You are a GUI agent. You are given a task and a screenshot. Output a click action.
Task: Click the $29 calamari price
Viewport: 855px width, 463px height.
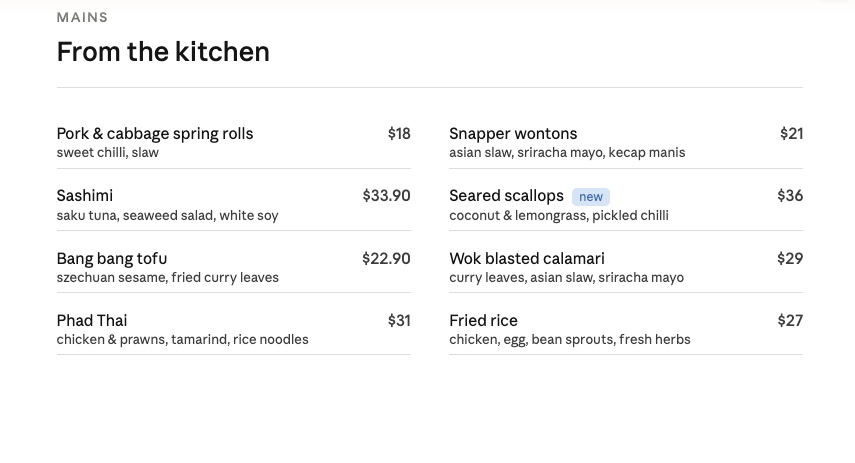790,259
